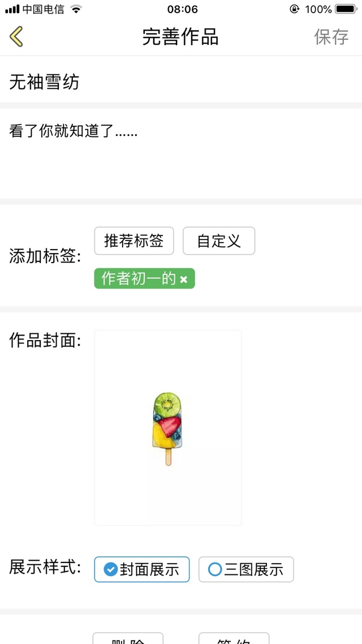
Task: Select 封面展示 display style
Action: click(142, 569)
